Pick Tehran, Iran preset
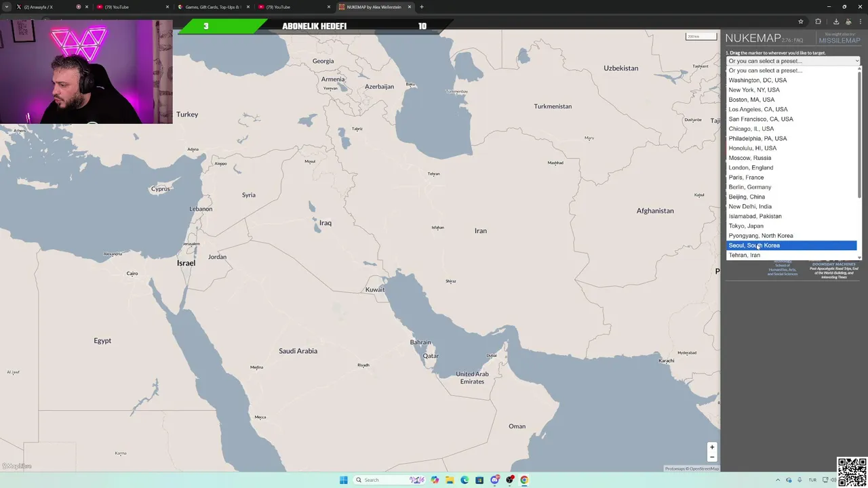This screenshot has height=488, width=868. 791,255
